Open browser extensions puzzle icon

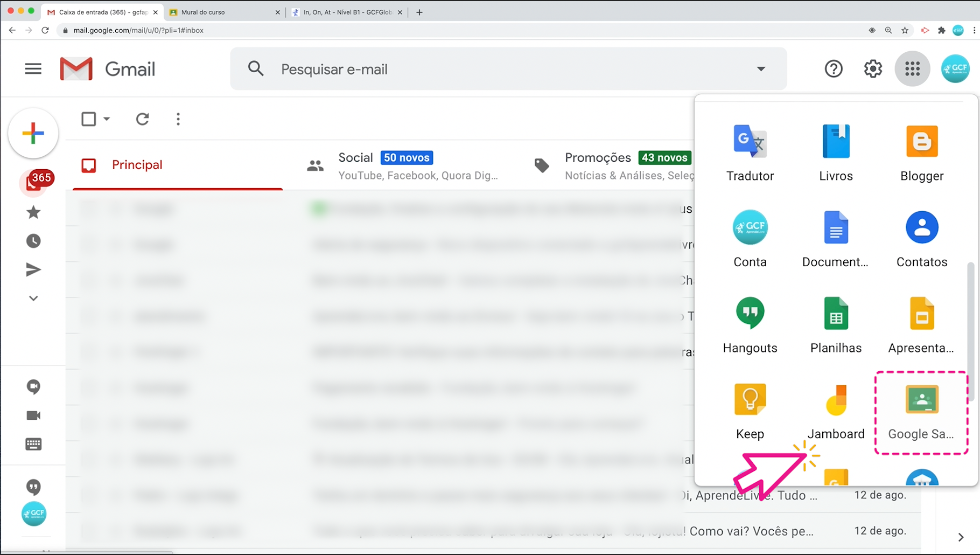(x=941, y=30)
